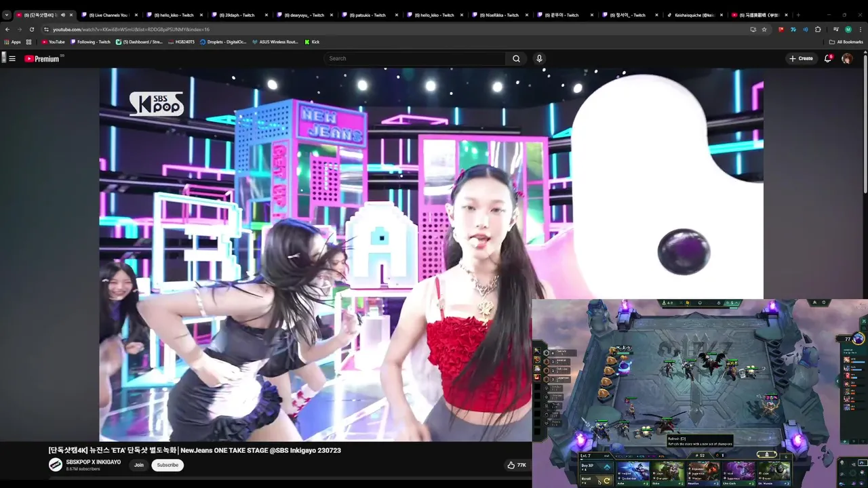Viewport: 868px width, 488px height.
Task: Go to YouTube Premium home logo
Action: click(43, 59)
